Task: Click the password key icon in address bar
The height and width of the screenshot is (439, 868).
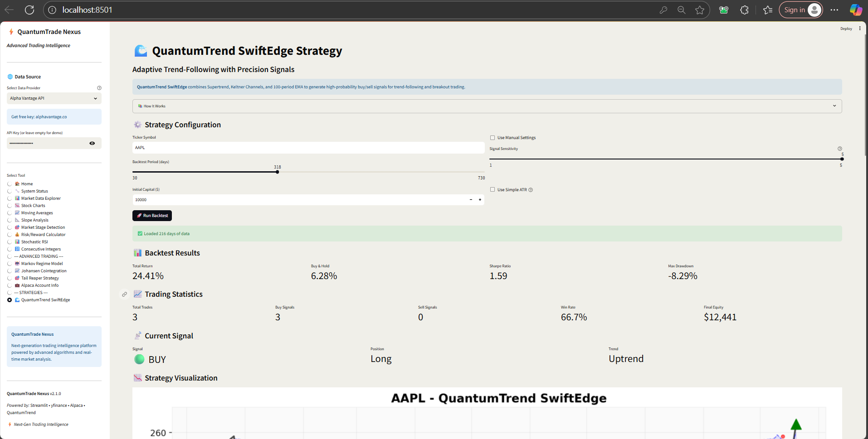Action: 663,10
